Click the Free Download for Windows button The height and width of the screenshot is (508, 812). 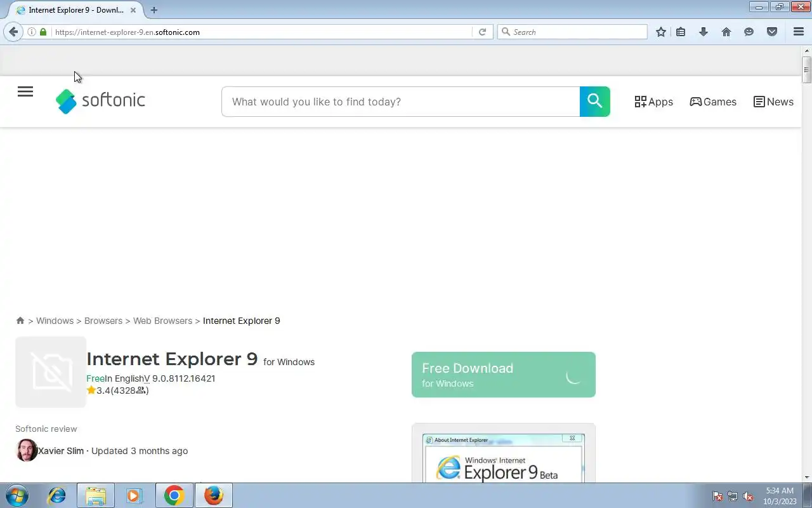(504, 375)
